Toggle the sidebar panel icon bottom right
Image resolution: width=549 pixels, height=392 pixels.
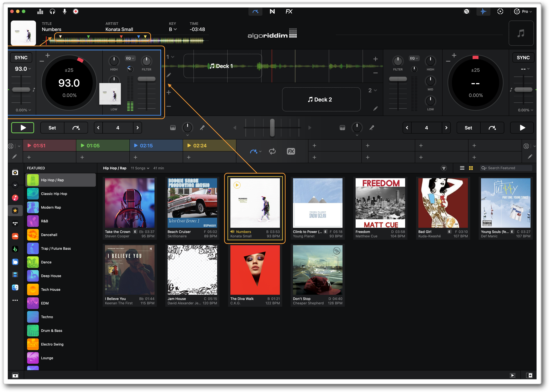[x=529, y=375]
